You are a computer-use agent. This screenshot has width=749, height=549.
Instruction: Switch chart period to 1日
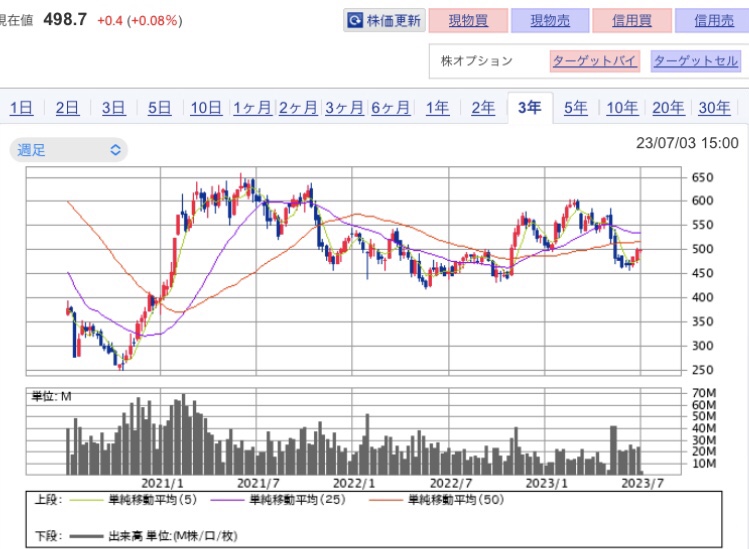click(x=21, y=108)
